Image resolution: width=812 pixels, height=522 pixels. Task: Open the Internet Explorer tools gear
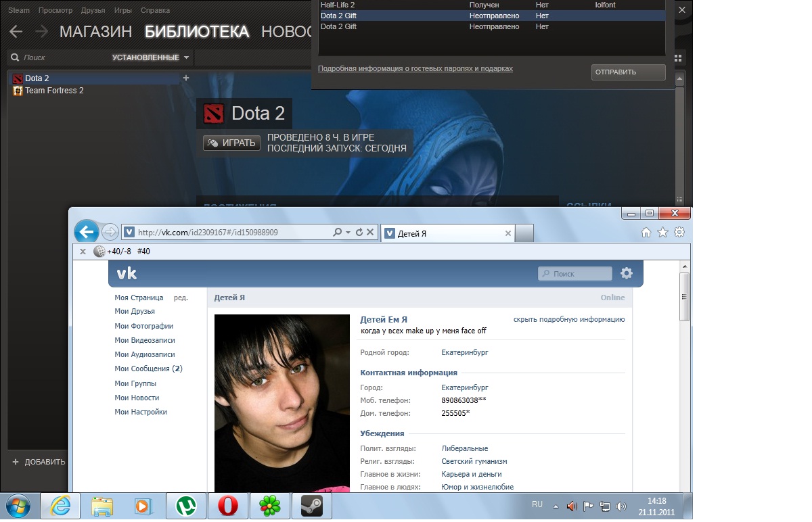pos(679,233)
